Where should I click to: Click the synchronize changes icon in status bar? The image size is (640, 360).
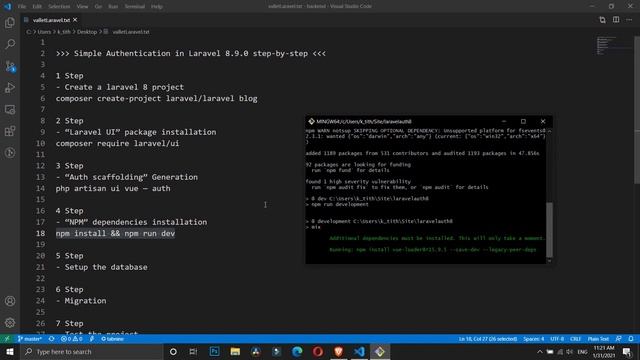click(51, 339)
